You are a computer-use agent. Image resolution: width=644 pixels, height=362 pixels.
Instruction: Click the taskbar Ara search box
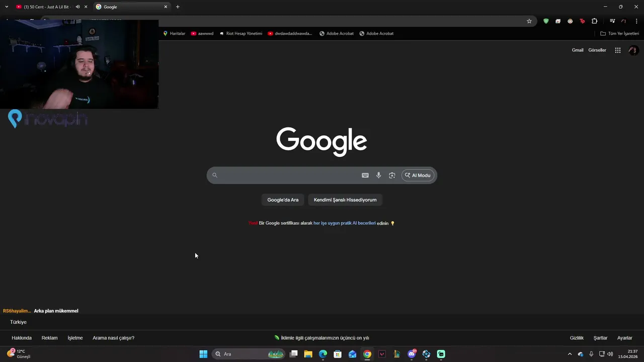coord(249,354)
